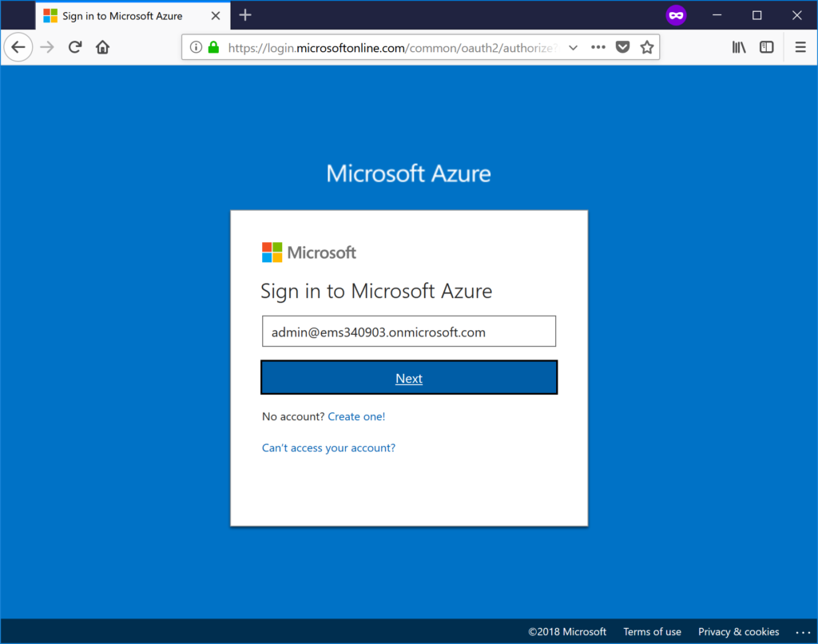Open the Terms of use footer link

[652, 632]
